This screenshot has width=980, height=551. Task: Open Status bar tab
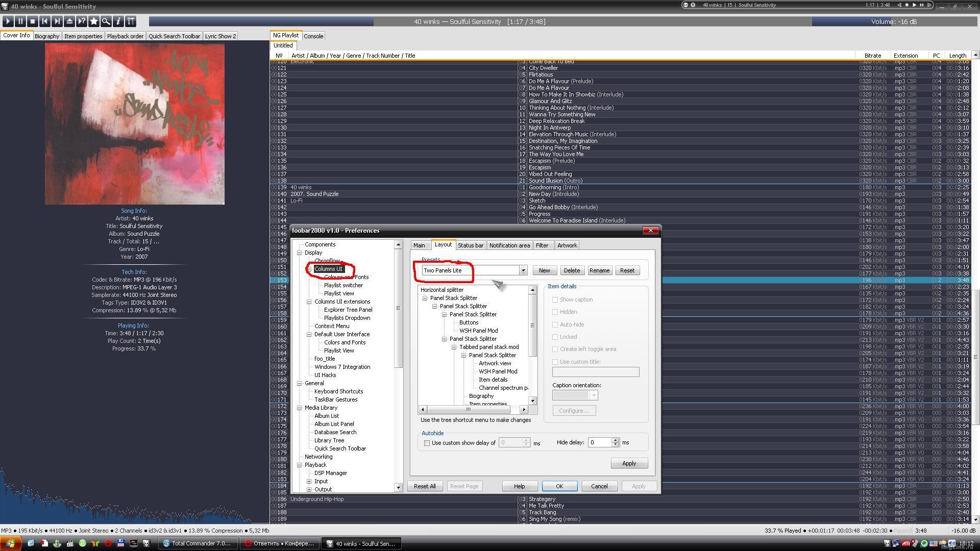pos(470,245)
